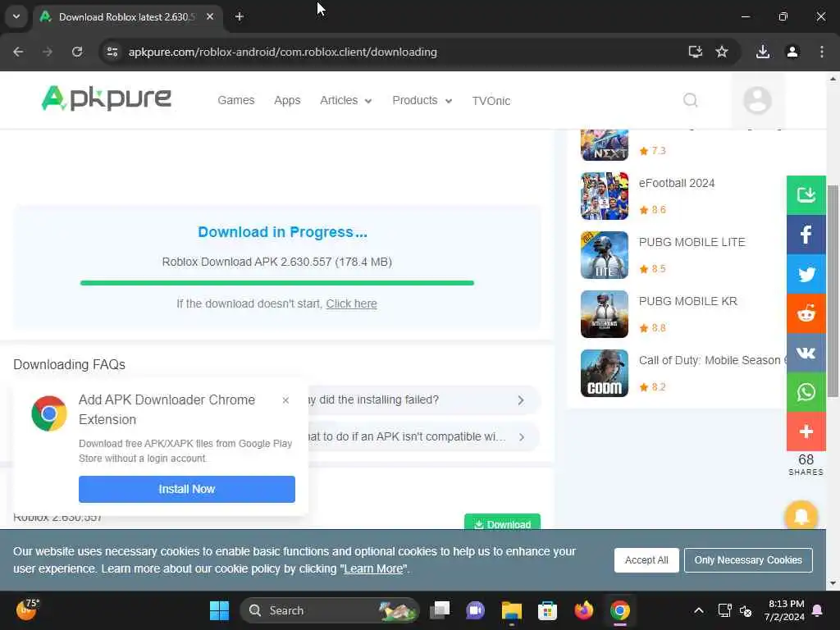Click install app icon in address bar
The height and width of the screenshot is (630, 840).
[x=695, y=52]
